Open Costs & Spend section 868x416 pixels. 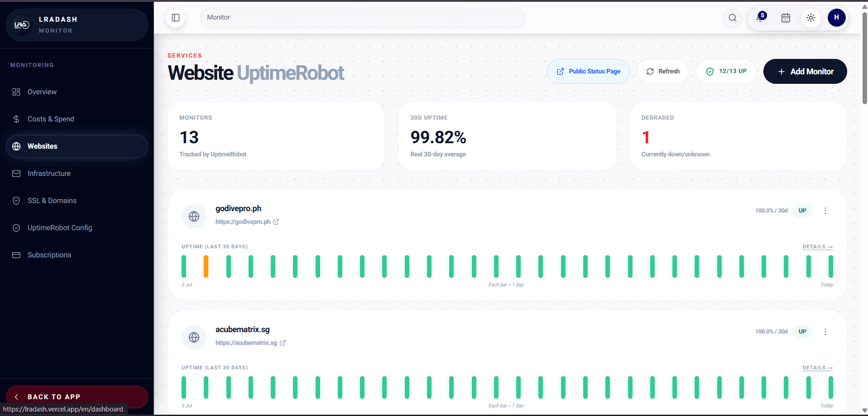tap(77, 119)
